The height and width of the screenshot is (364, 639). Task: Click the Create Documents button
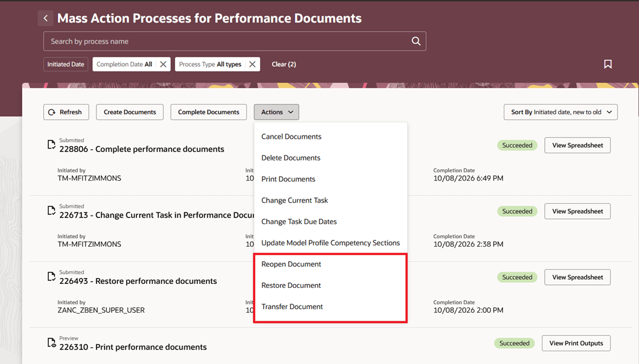coord(130,112)
